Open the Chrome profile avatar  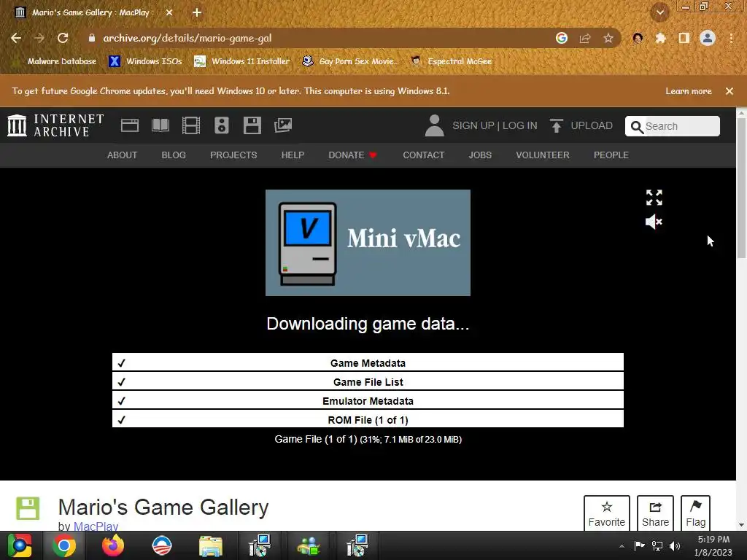pyautogui.click(x=708, y=38)
